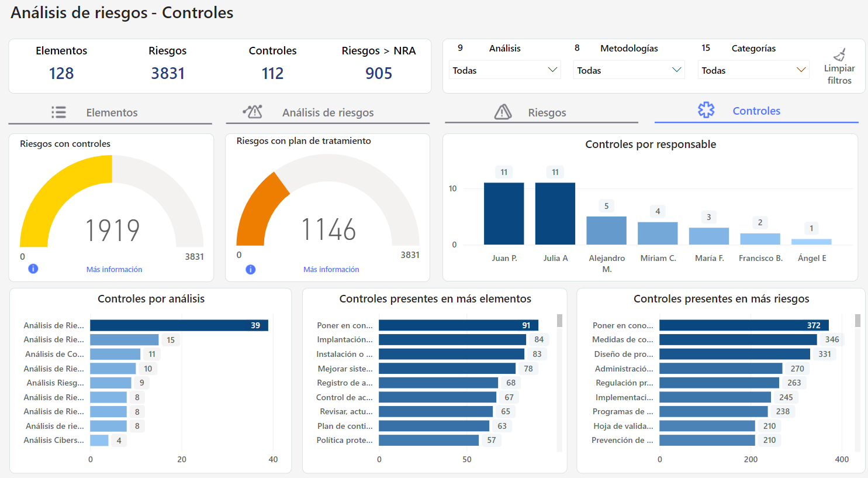Screen dimensions: 868x478
Task: Click info icon under Riesgos con controles
Action: [33, 269]
